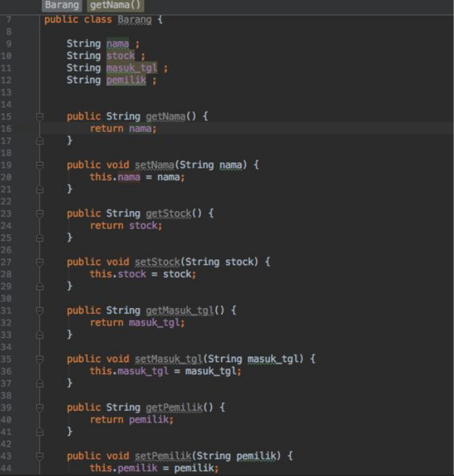Click the field 'masuk_tgl' on line 11
The image size is (454, 476).
click(x=132, y=68)
